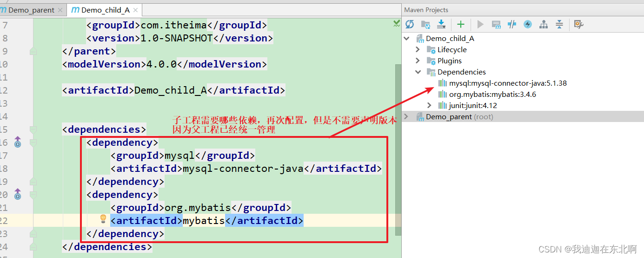Click Dependencies folder icon
Viewport: 644px width, 258px height.
coord(431,72)
